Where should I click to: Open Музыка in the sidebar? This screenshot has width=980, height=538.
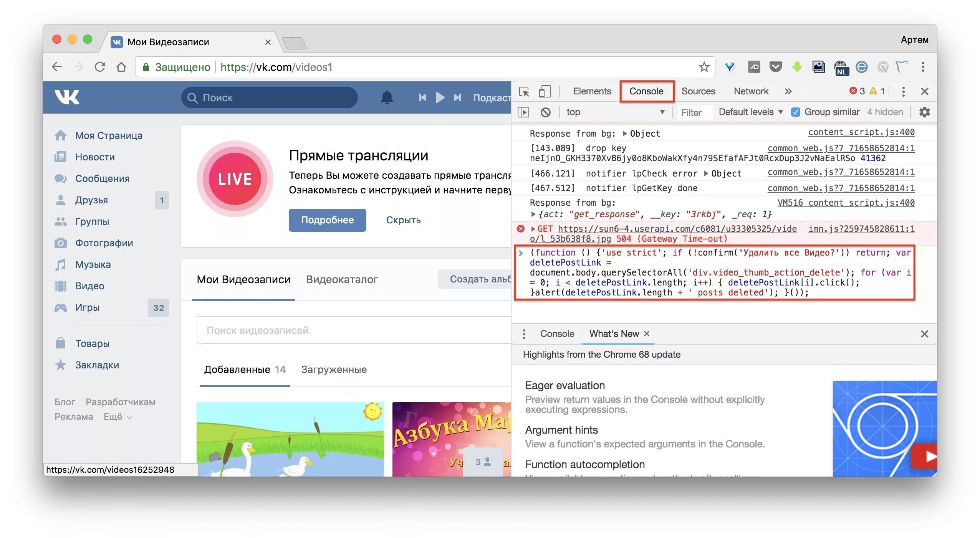click(x=93, y=264)
